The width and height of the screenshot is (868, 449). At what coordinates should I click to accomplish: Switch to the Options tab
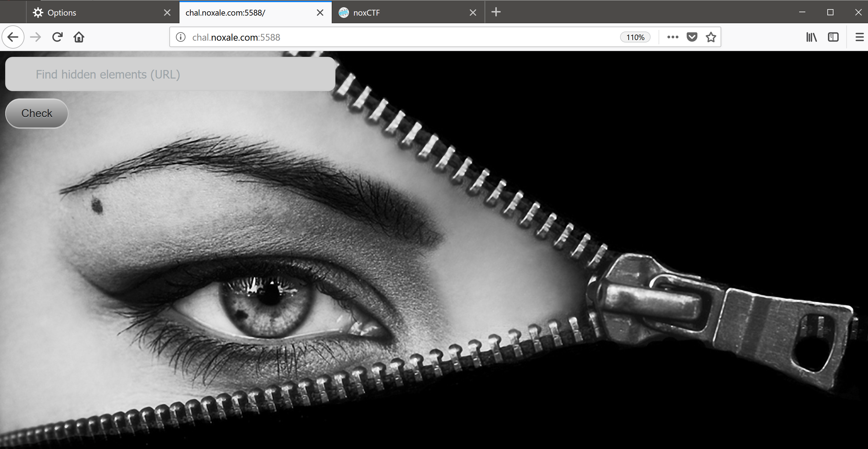click(x=94, y=13)
